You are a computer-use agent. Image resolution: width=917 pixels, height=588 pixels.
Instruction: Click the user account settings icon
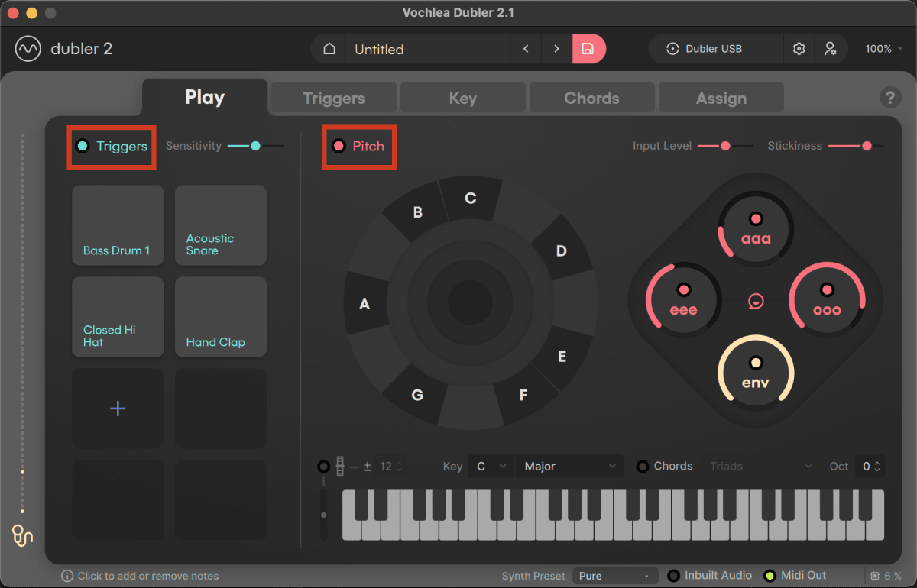point(832,48)
